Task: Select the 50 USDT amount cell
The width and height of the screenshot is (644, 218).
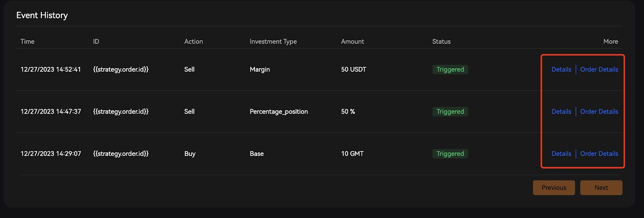Action: (x=353, y=69)
